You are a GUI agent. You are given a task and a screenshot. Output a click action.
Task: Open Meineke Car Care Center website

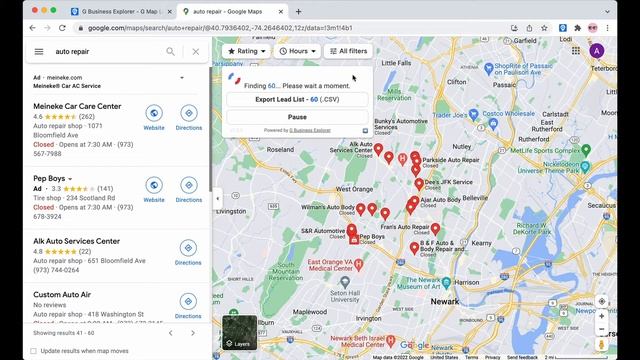154,118
